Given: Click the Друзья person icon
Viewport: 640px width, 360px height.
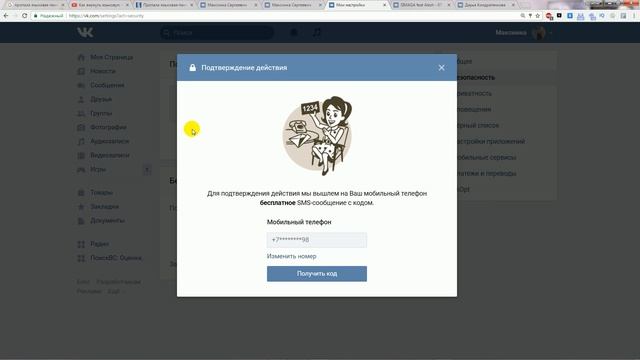Looking at the screenshot, I should tap(81, 99).
